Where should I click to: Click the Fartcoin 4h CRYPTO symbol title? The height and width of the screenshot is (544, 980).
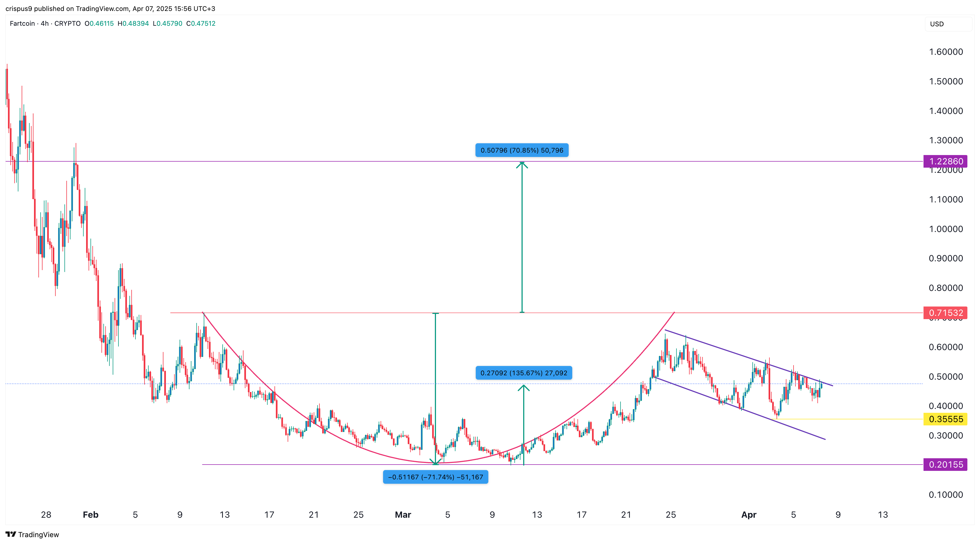point(45,24)
